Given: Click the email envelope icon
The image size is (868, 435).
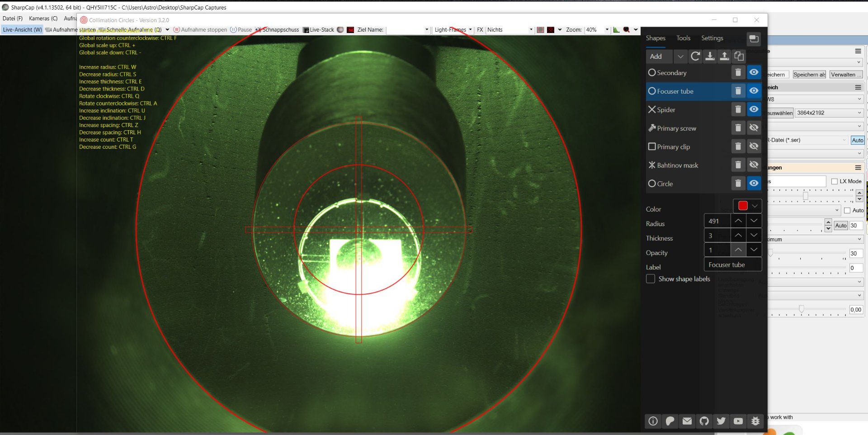Looking at the screenshot, I should (x=687, y=421).
